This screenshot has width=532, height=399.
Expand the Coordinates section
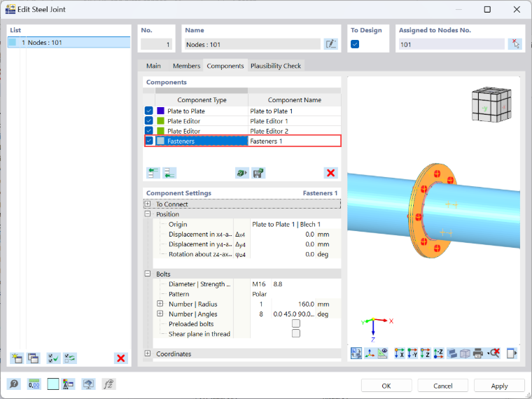point(148,353)
